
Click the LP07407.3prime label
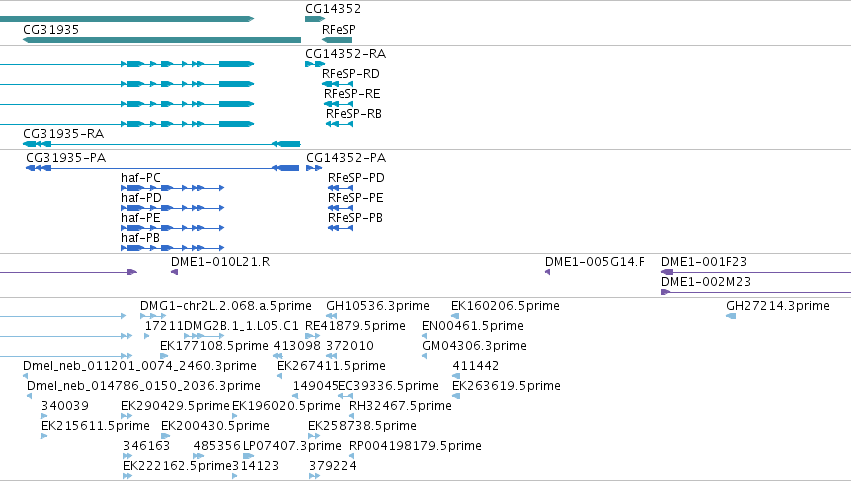coord(292,446)
